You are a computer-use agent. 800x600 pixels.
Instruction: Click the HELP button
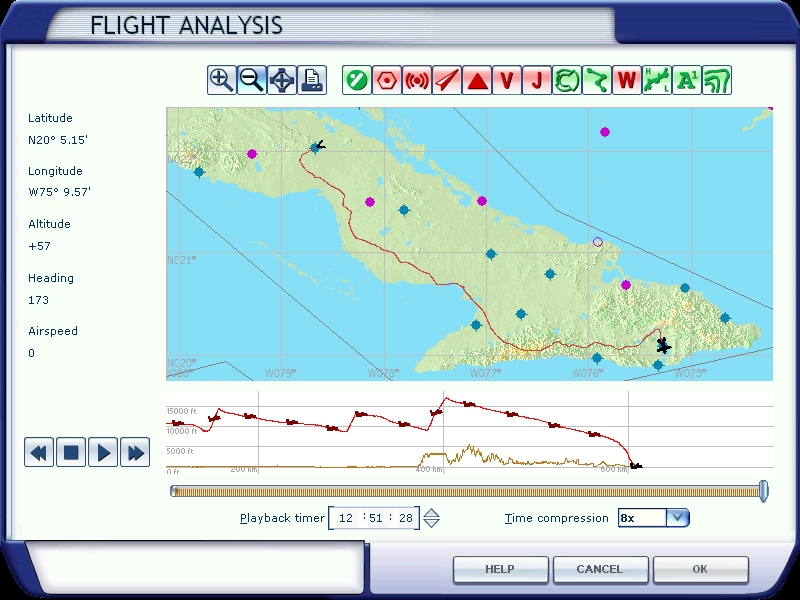pos(500,569)
